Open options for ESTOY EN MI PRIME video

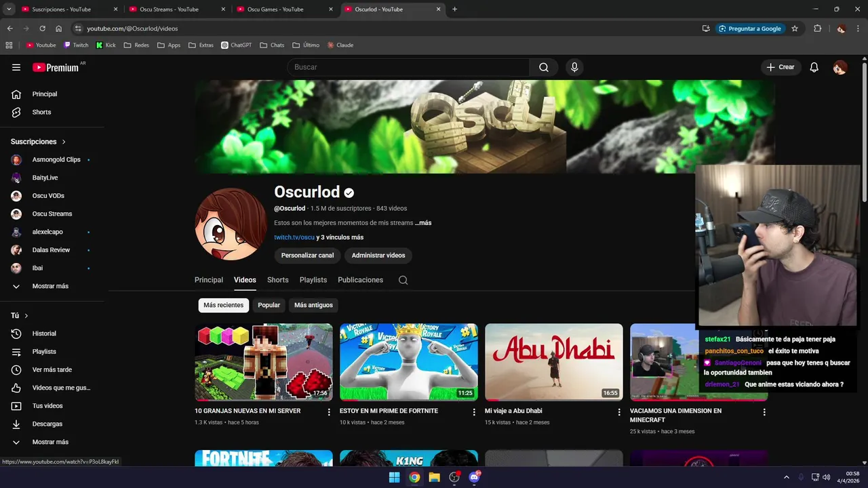click(474, 411)
